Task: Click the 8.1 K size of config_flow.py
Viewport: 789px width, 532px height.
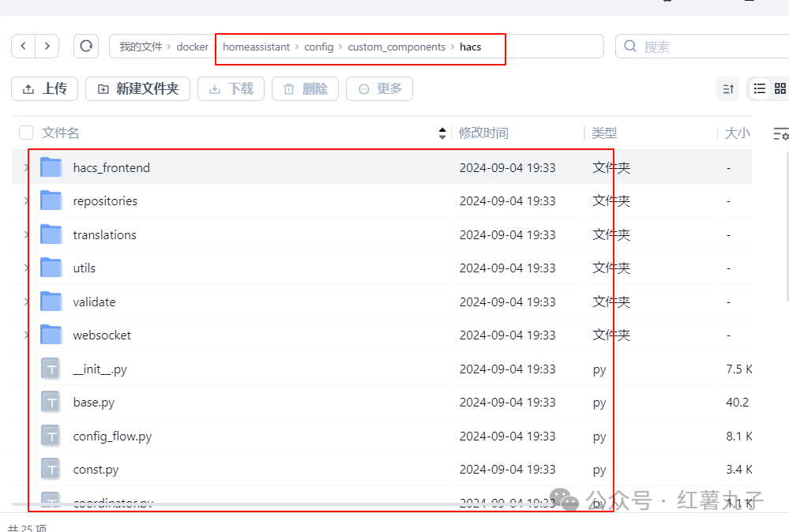Action: 738,436
